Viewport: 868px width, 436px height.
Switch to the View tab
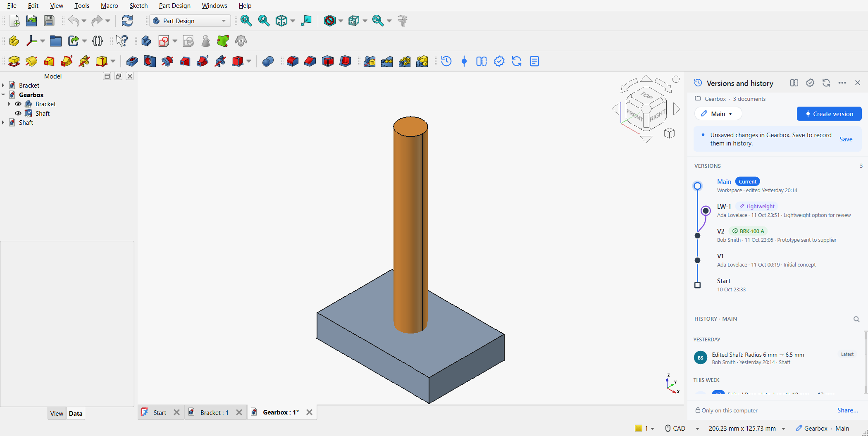coord(57,413)
